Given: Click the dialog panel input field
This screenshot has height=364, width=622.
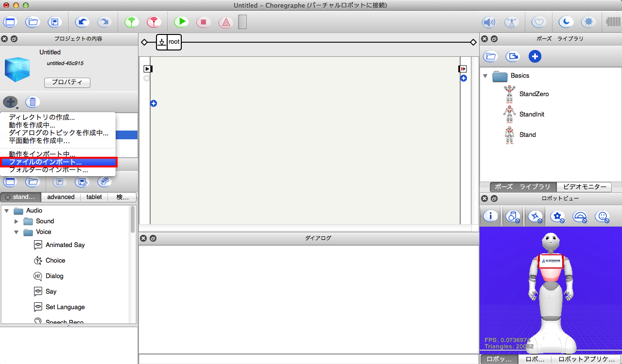Looking at the screenshot, I should click(x=309, y=359).
